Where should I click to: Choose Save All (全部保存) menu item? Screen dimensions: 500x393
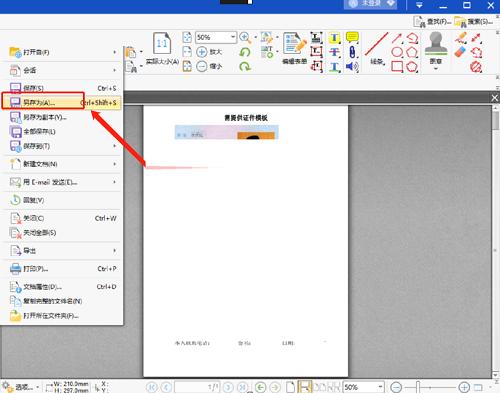(62, 132)
